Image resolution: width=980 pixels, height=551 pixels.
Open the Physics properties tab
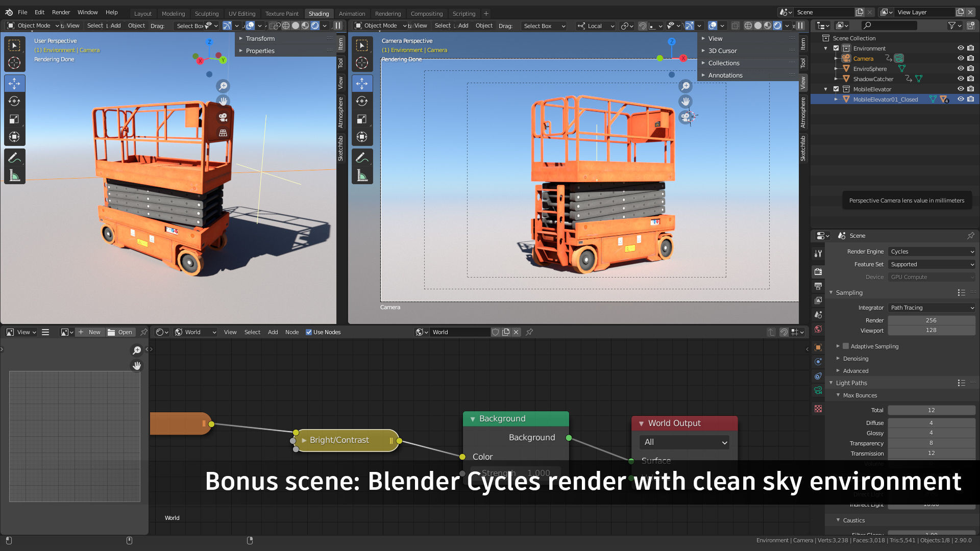point(818,362)
